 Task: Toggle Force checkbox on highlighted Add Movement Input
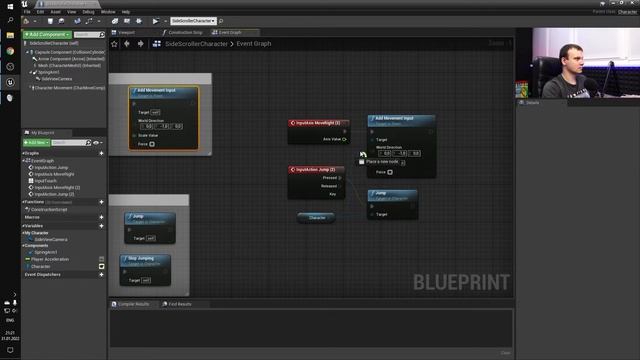pyautogui.click(x=152, y=144)
